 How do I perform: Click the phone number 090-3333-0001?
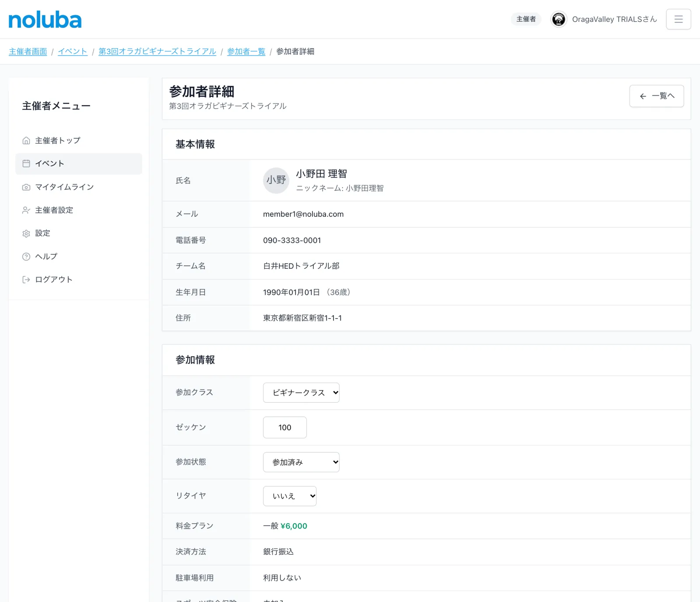tap(292, 240)
